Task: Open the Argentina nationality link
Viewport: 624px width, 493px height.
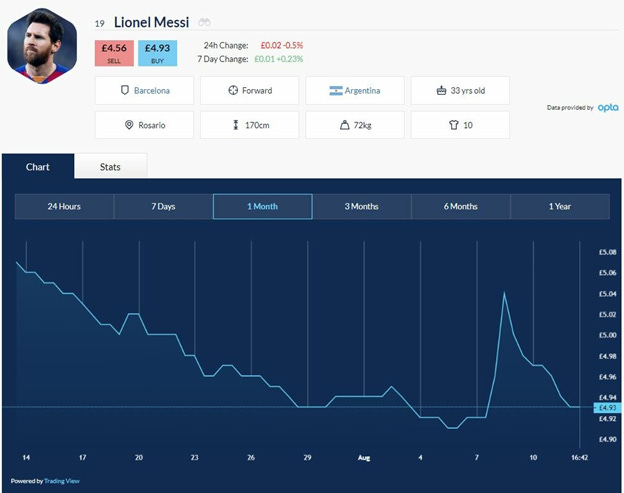Action: click(362, 91)
